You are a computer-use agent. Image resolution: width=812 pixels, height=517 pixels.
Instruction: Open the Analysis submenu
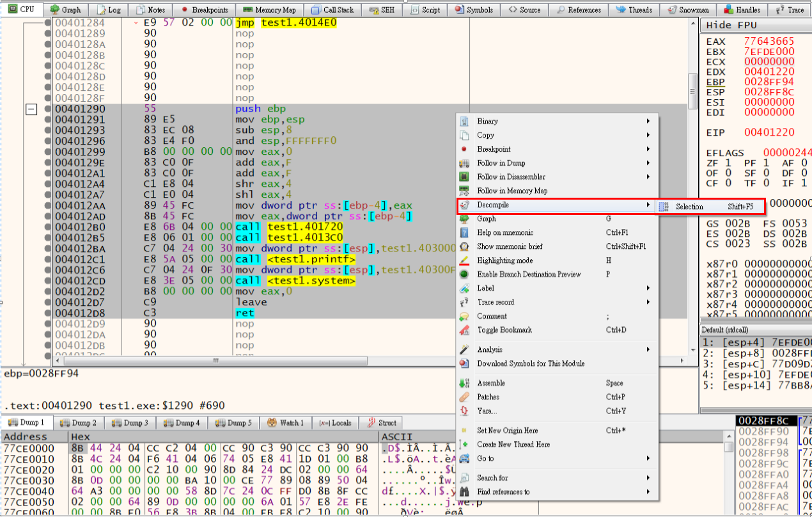click(x=557, y=349)
